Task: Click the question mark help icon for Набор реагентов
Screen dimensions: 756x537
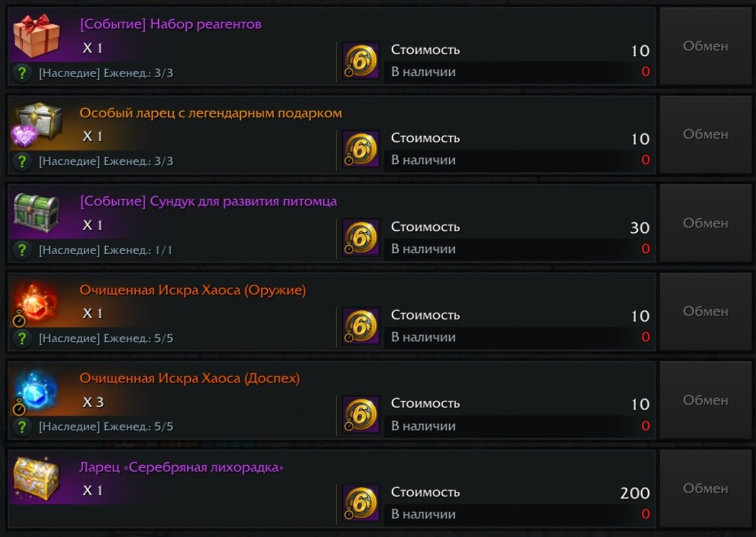Action: point(23,73)
